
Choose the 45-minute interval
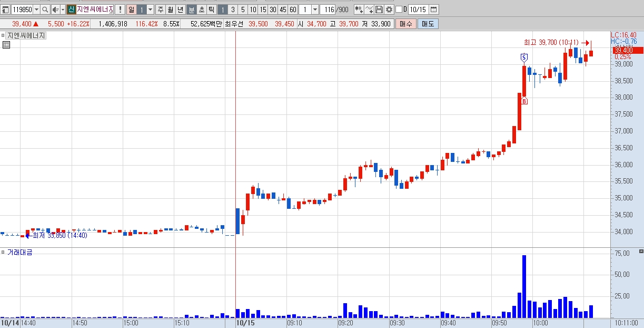point(283,9)
